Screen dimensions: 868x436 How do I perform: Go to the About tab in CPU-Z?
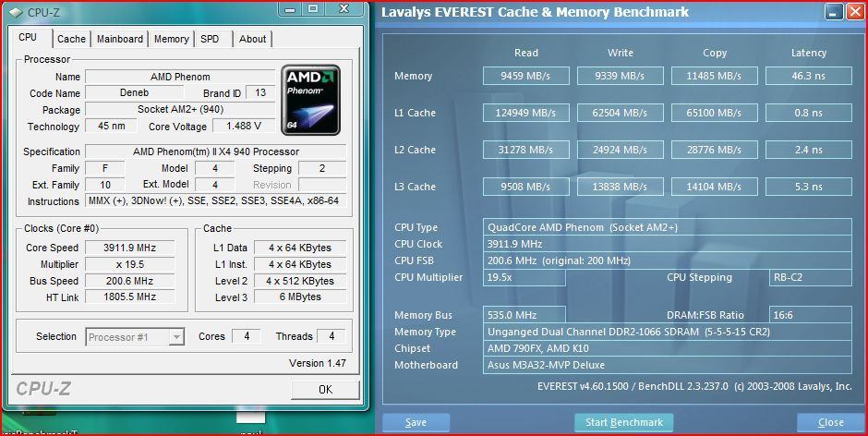(252, 39)
